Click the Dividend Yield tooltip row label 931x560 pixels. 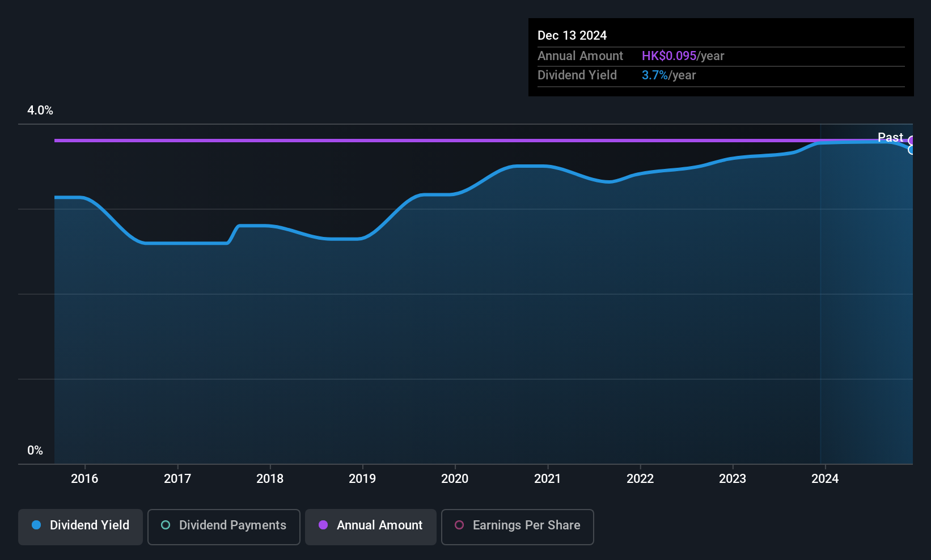577,75
